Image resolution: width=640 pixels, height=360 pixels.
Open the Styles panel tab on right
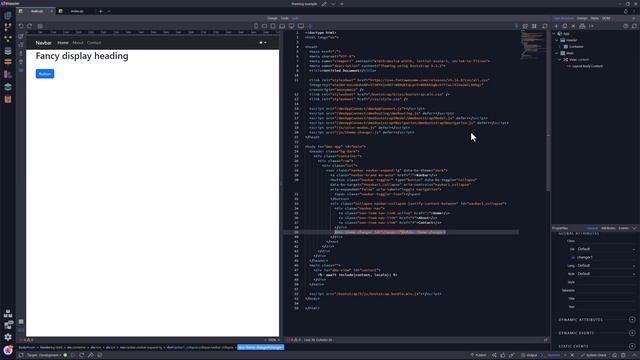pos(595,18)
